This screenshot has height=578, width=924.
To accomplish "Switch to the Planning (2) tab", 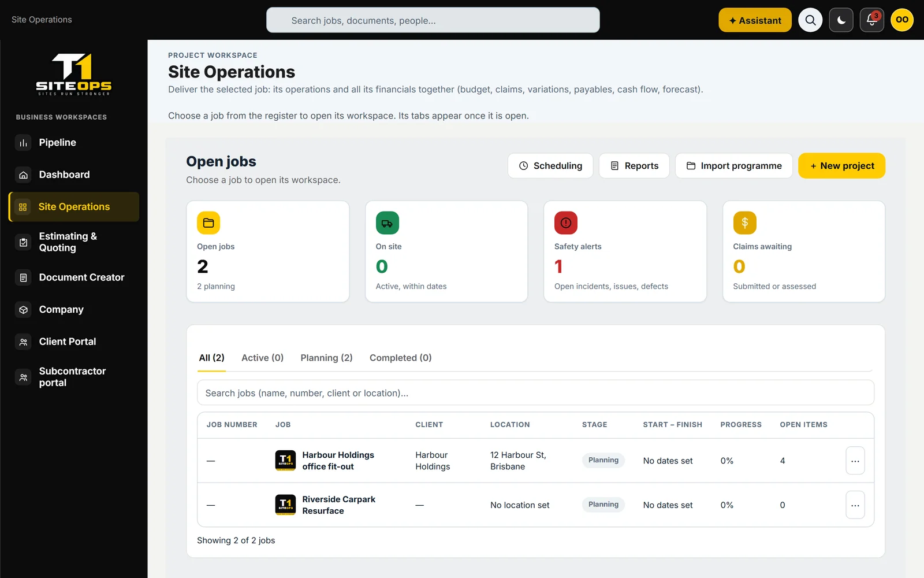I will tap(327, 358).
